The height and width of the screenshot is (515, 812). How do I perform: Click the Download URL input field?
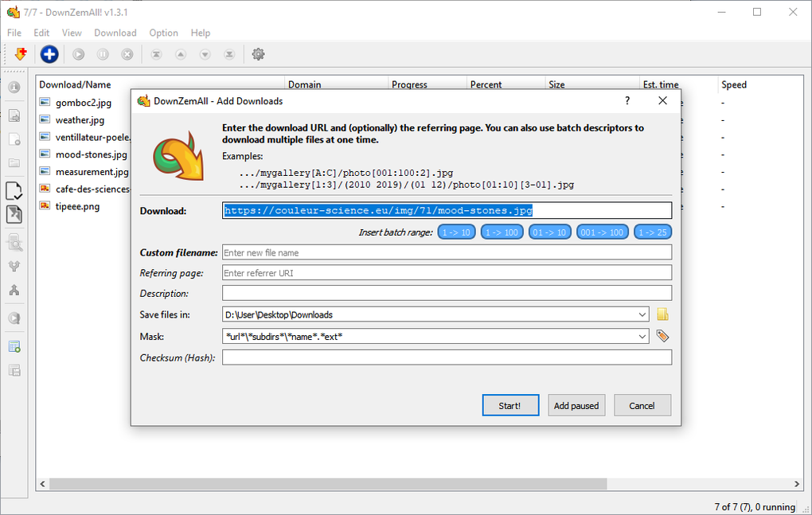coord(447,210)
